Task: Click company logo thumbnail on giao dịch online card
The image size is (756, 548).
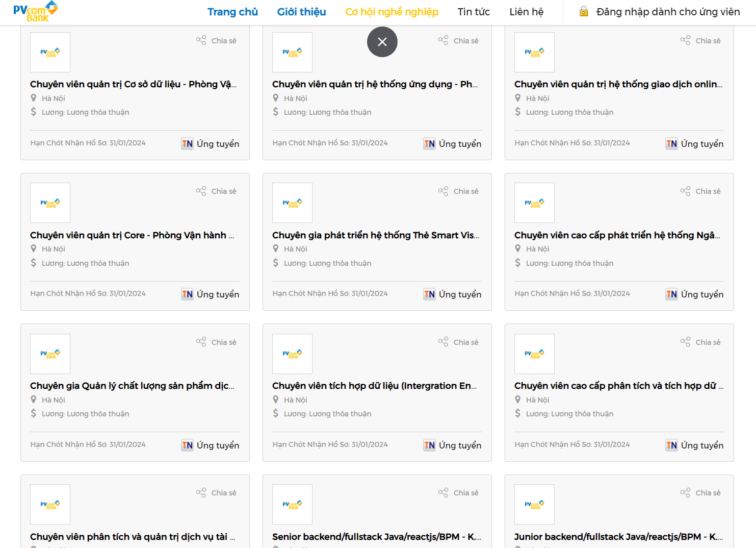Action: point(534,52)
